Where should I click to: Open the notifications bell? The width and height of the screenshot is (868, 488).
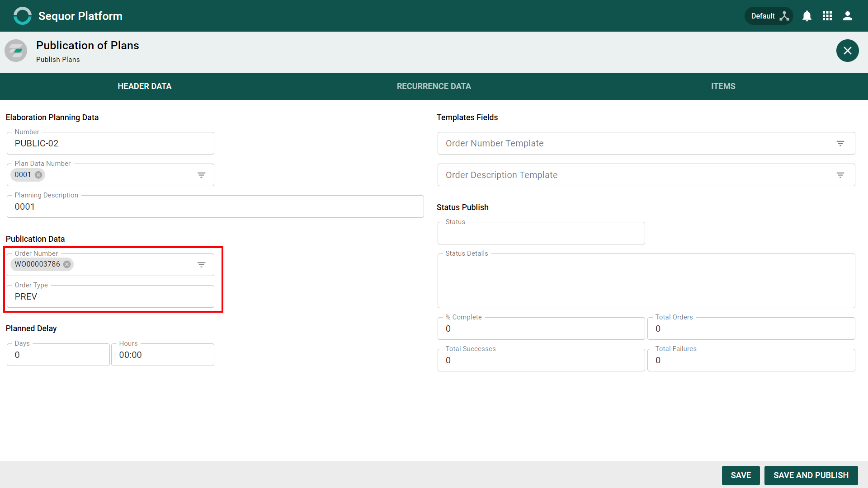pyautogui.click(x=807, y=16)
